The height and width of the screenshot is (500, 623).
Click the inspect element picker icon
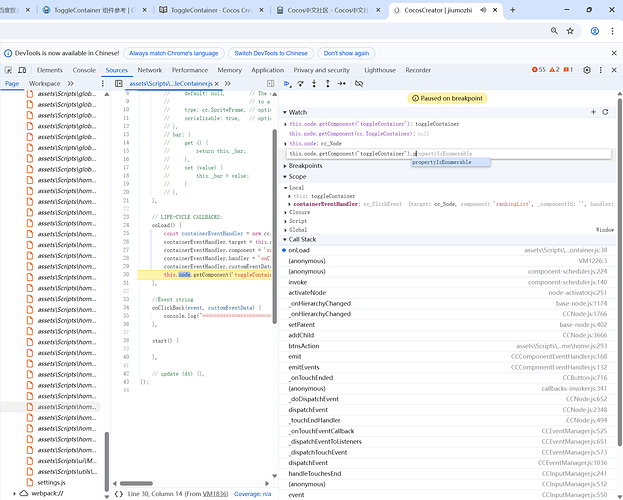click(x=9, y=70)
